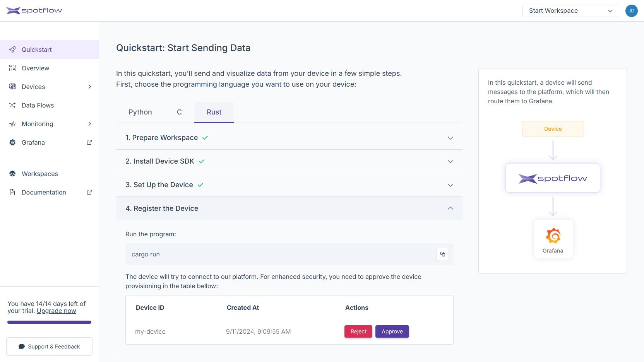Open the Start Workspace dropdown
The height and width of the screenshot is (362, 644).
pyautogui.click(x=571, y=11)
